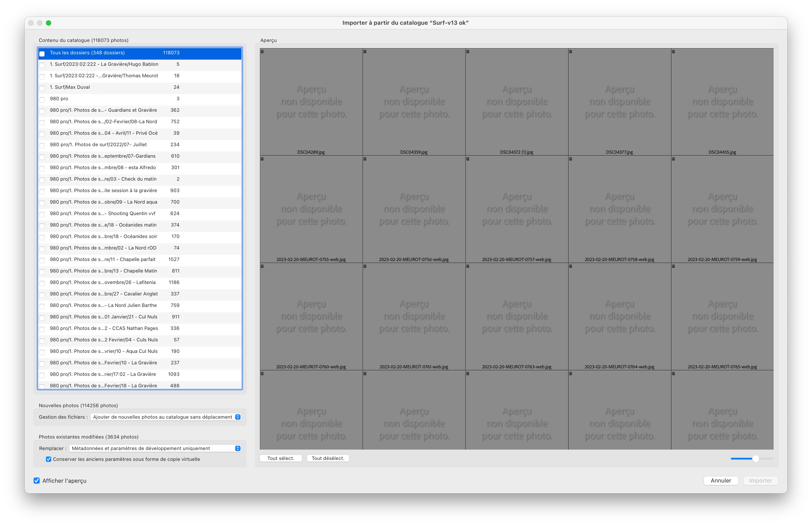Image resolution: width=812 pixels, height=526 pixels.
Task: Tick selection box on 2023-02-20-MEUROT-0761-web.jpg
Action: pyautogui.click(x=365, y=266)
